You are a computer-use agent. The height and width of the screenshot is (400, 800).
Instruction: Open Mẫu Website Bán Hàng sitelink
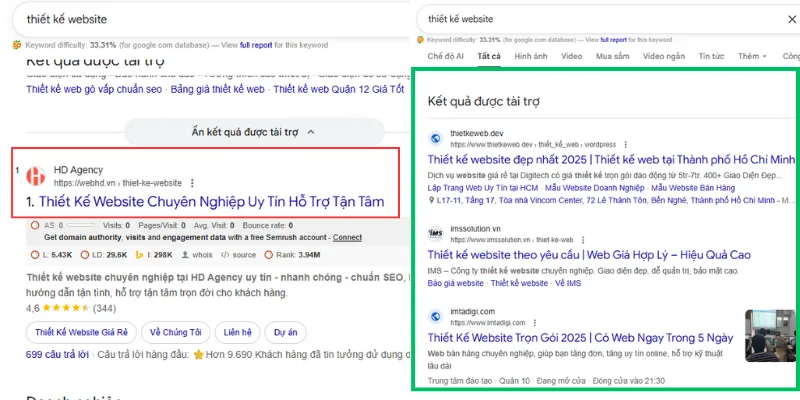(693, 188)
